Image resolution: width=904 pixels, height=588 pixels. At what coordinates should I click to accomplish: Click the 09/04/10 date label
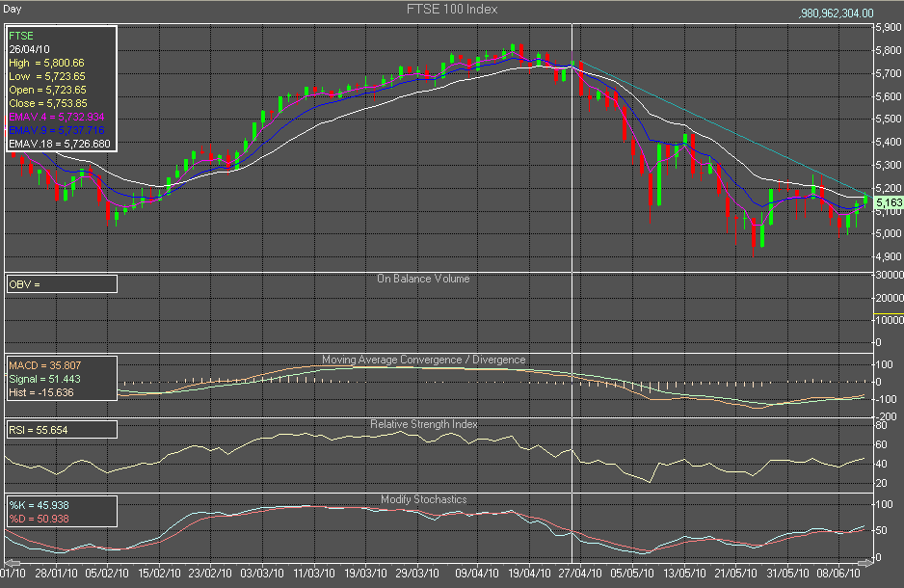tap(477, 574)
